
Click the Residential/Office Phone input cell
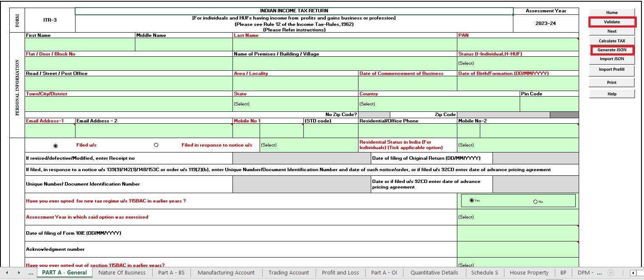(408, 131)
